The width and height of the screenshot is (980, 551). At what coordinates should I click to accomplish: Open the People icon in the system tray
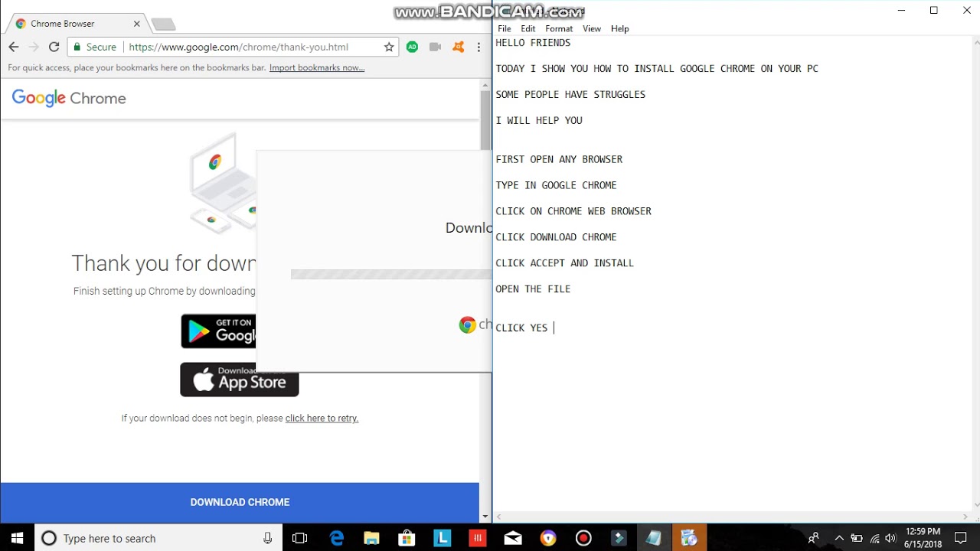(x=813, y=538)
